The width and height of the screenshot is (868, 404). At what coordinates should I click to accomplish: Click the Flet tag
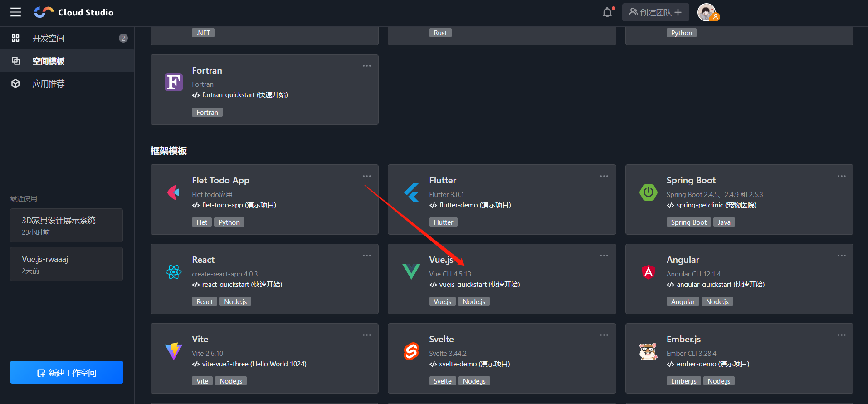click(x=202, y=222)
